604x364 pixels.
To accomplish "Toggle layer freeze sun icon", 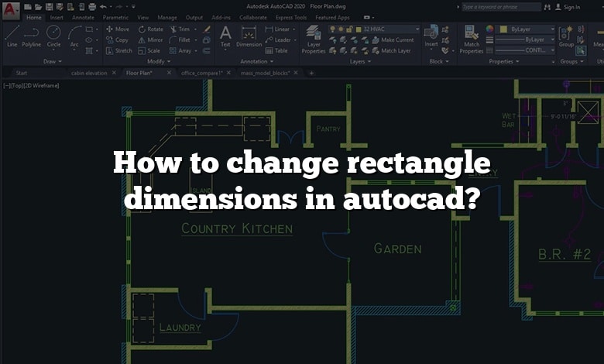I will (x=342, y=29).
